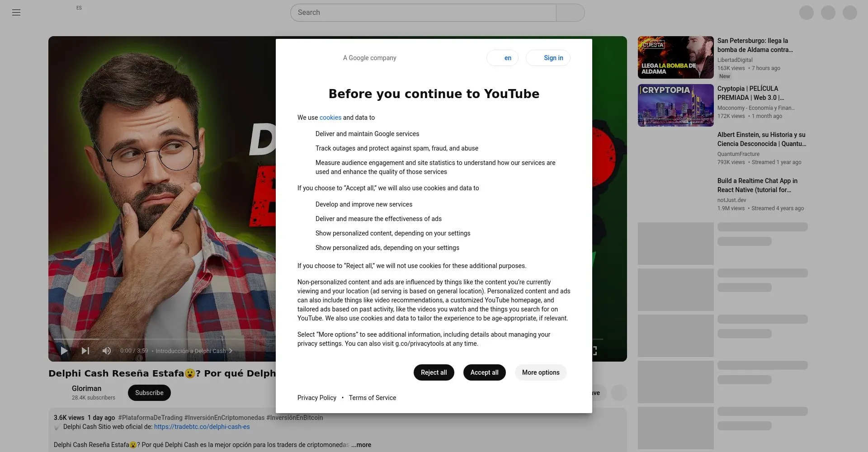
Task: Open 'San Petersburgo: llega la bomba' title
Action: (x=755, y=45)
